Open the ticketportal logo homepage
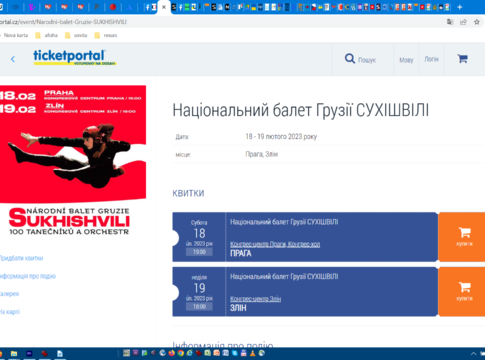Image resolution: width=485 pixels, height=360 pixels. click(x=74, y=57)
